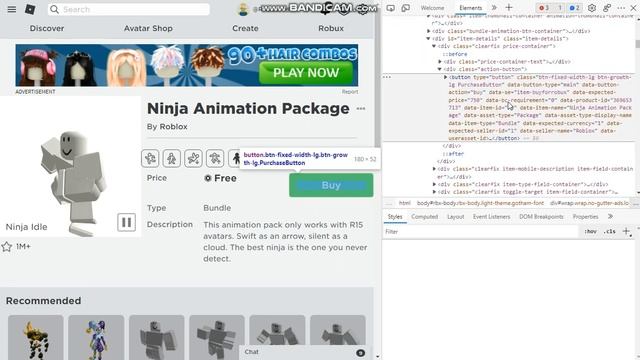Viewport: 640px width, 360px height.
Task: Switch to the DOM Breakpoints pane tab
Action: 541,217
